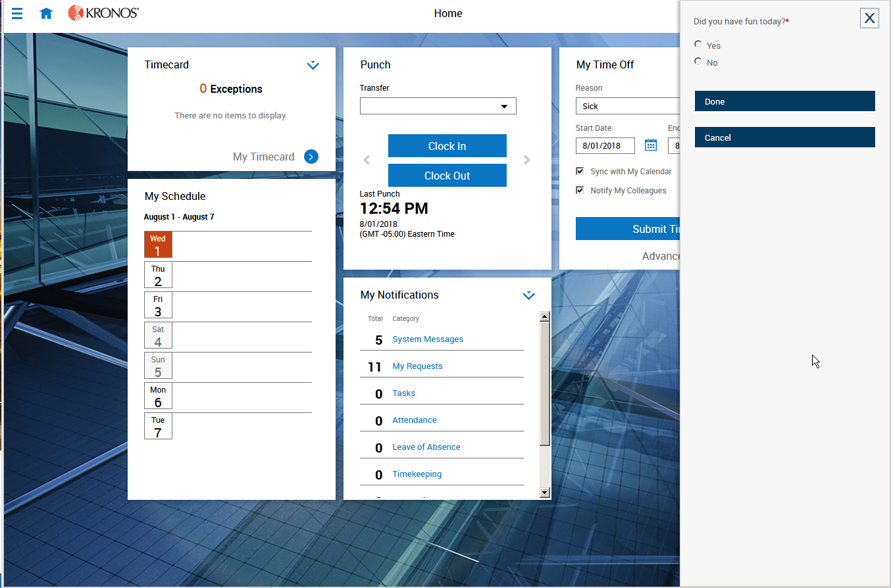
Task: Enable the Yes radio for the fun survey
Action: (698, 44)
